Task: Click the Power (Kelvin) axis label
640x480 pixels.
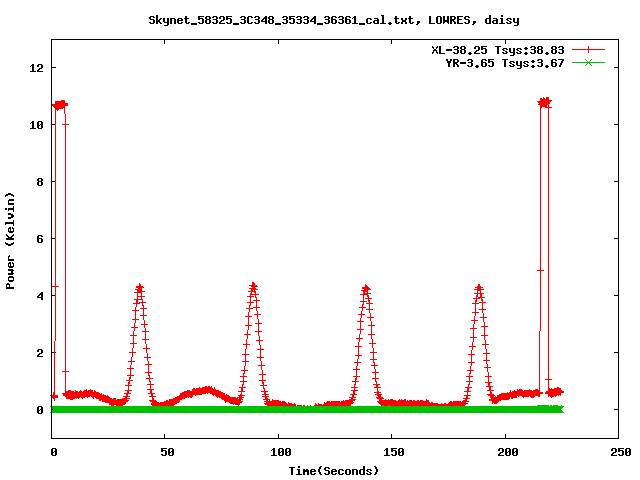Action: coord(10,241)
